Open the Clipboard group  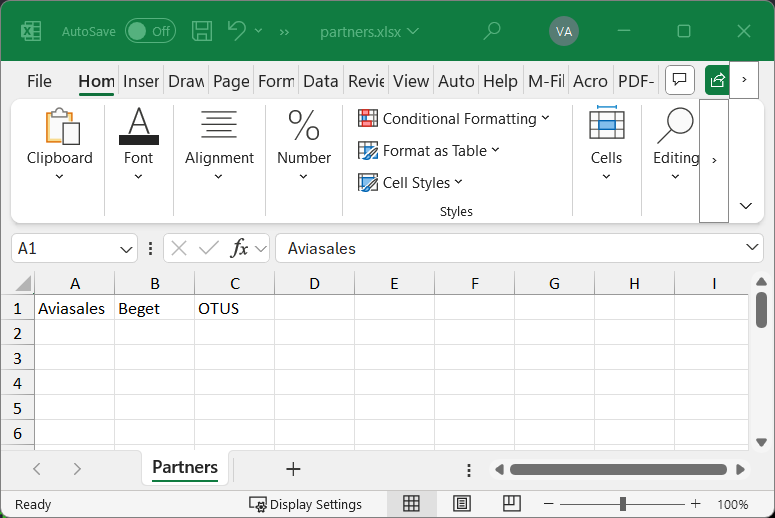point(59,144)
